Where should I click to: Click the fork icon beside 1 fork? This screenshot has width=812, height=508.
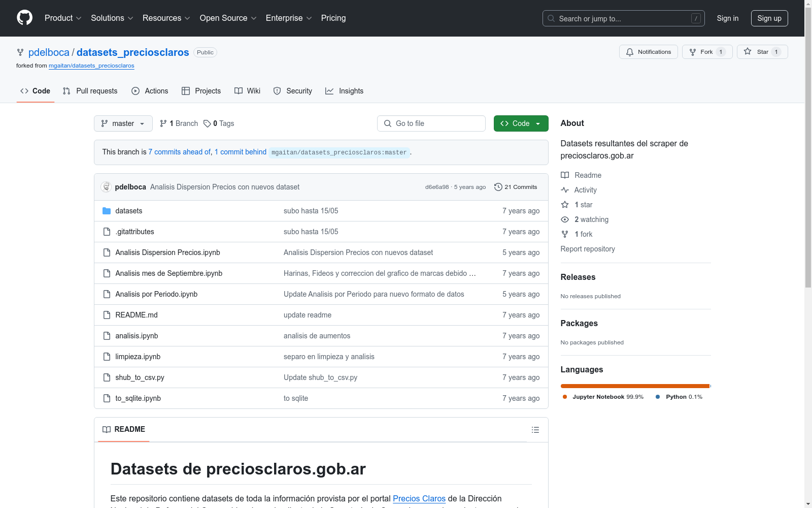[565, 234]
